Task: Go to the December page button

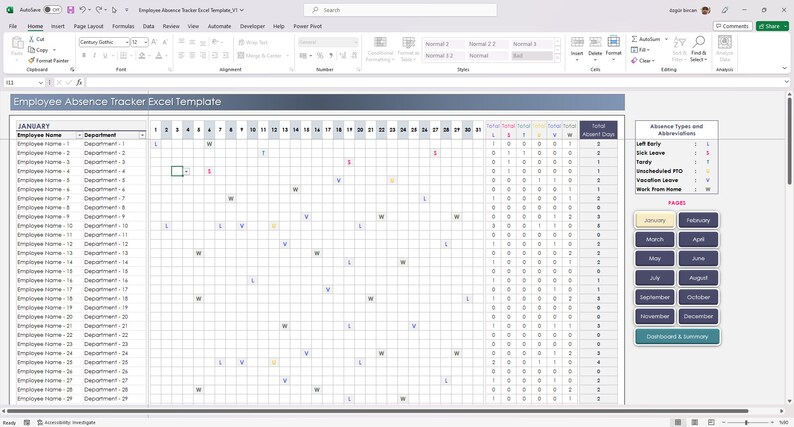Action: pyautogui.click(x=698, y=316)
